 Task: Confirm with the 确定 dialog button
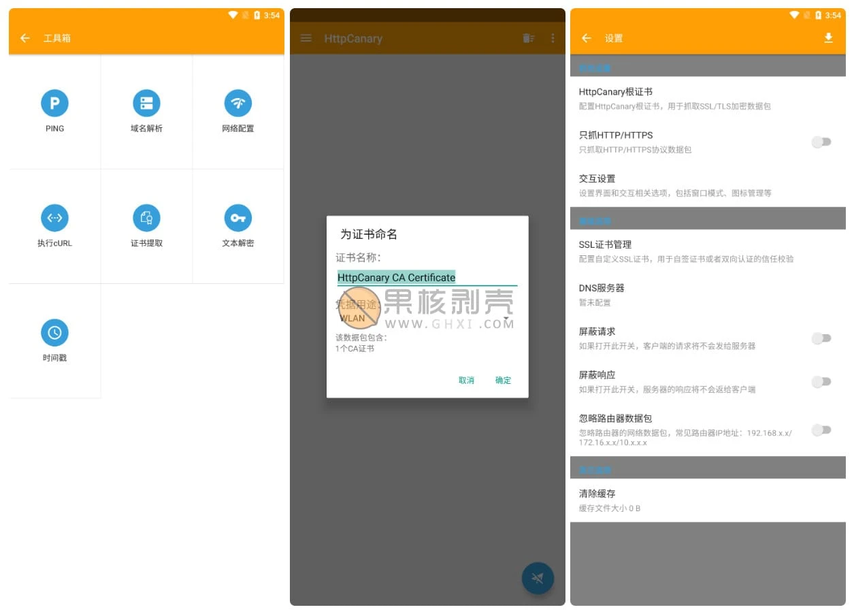(503, 380)
